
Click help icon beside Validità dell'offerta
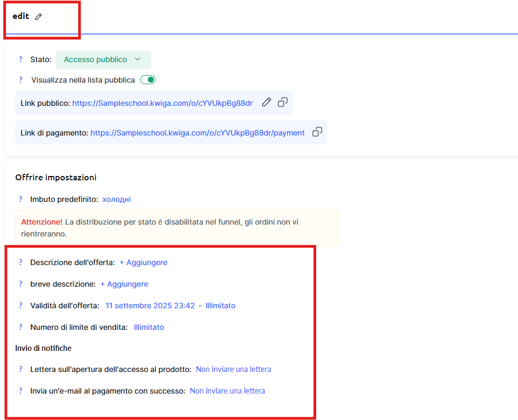[21, 306]
